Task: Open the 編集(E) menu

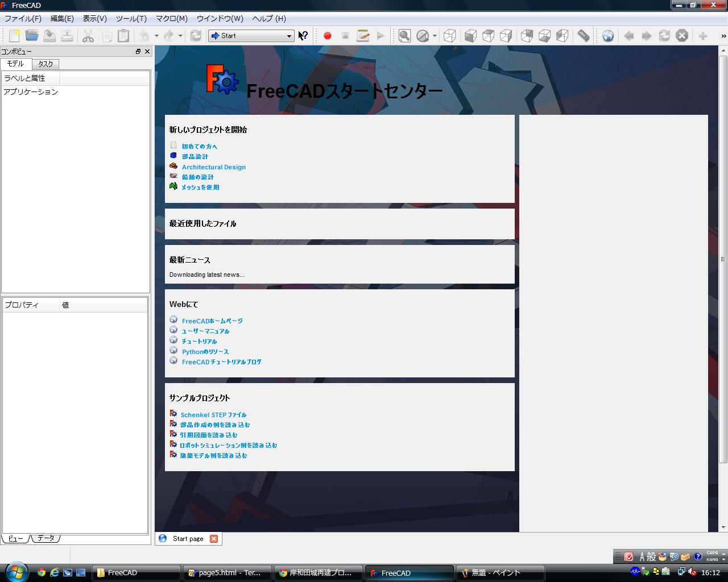Action: pyautogui.click(x=62, y=18)
